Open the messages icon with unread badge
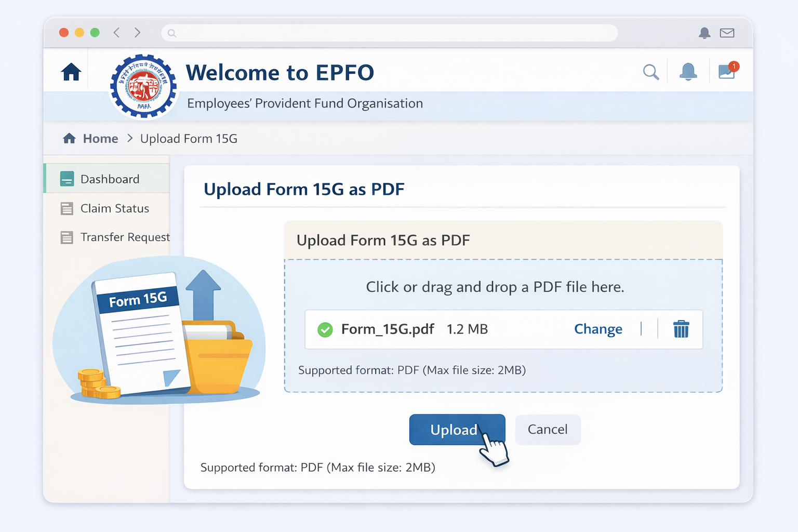The image size is (798, 532). [x=726, y=72]
